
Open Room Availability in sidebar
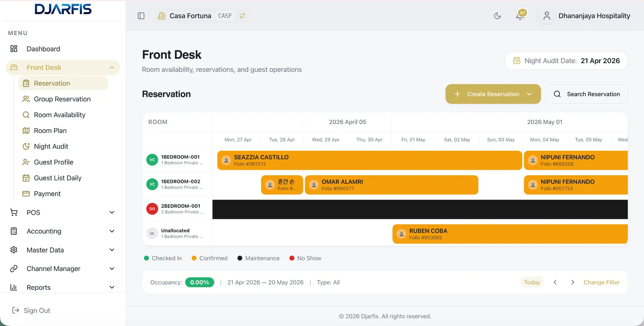(60, 115)
